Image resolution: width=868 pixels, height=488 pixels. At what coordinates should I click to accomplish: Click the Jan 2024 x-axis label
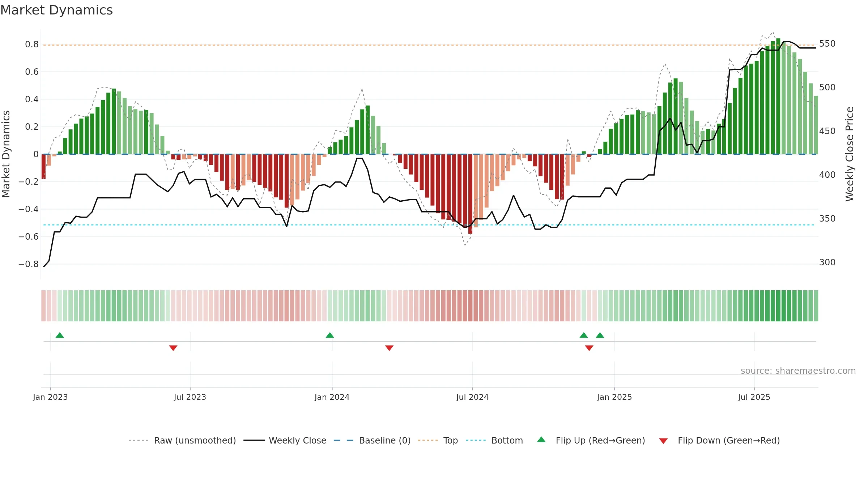point(332,397)
